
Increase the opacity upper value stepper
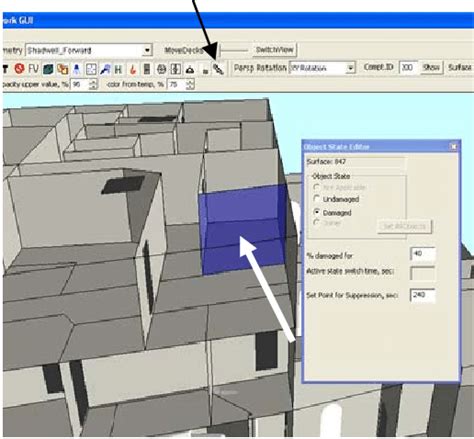pos(94,82)
